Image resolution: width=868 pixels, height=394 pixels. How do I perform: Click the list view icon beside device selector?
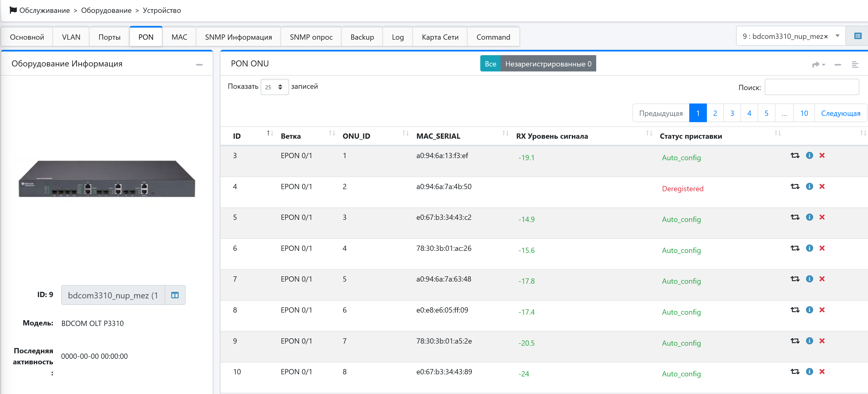857,36
